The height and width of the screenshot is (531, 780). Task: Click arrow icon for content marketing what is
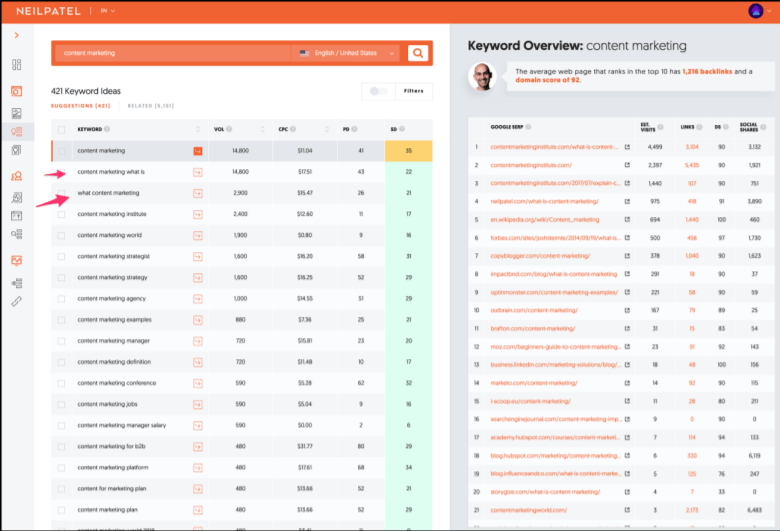(x=197, y=172)
